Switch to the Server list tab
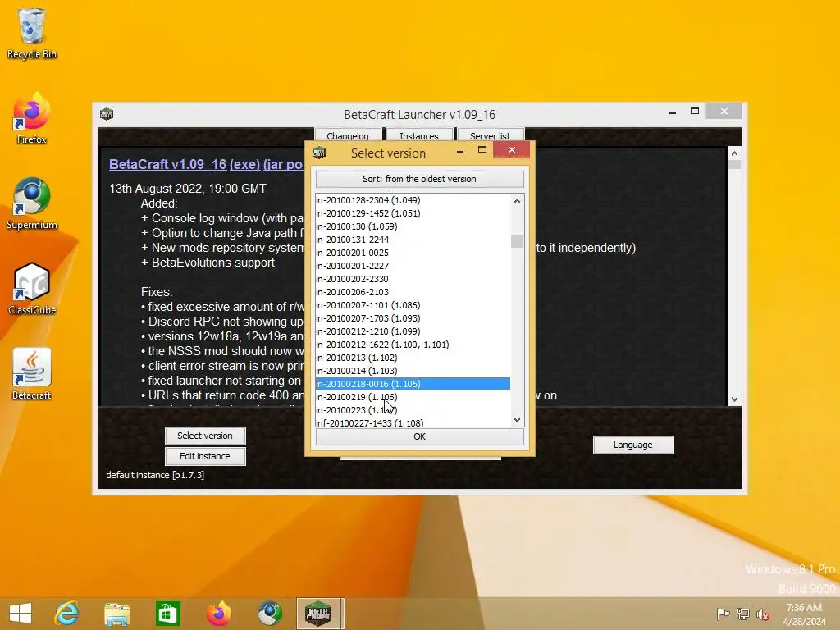 [491, 135]
